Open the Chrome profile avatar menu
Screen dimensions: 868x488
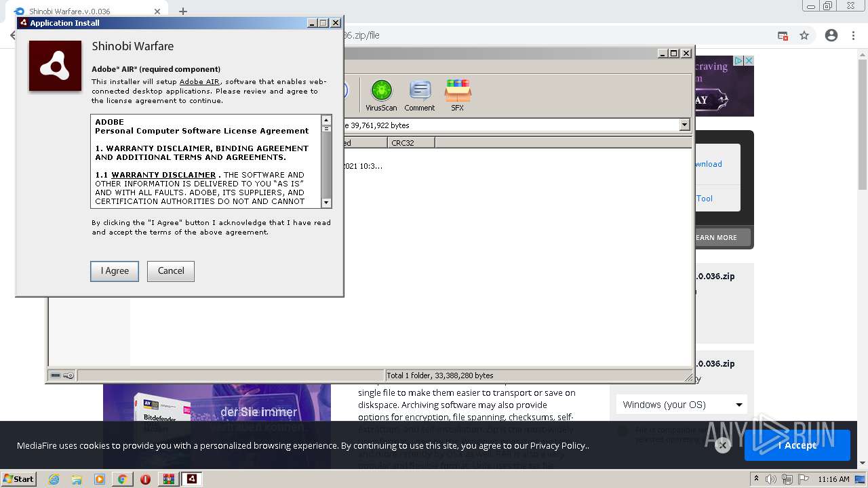point(831,35)
